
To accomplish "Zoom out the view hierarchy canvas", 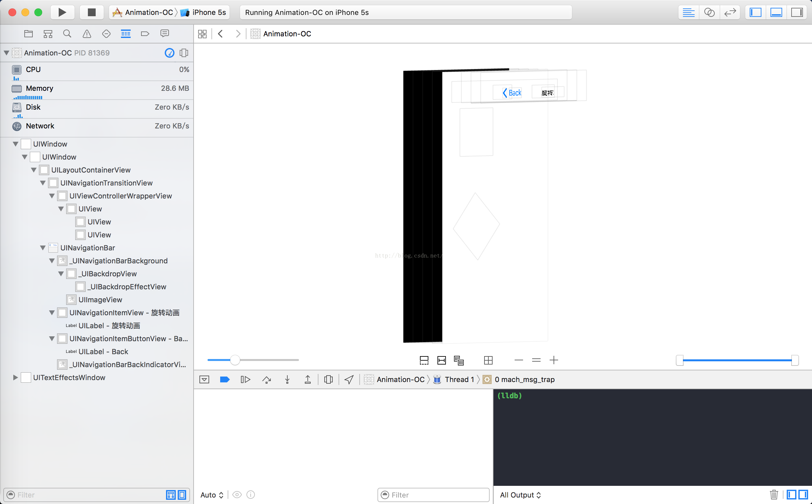I will pyautogui.click(x=519, y=360).
